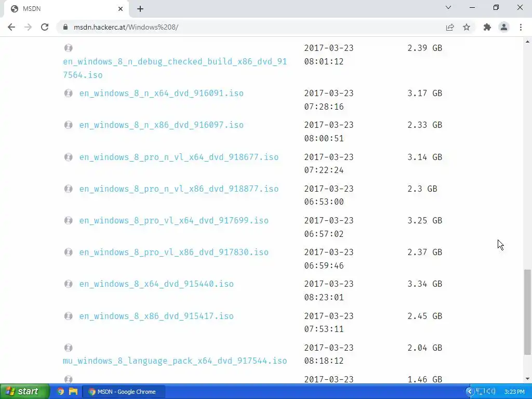Open the Extensions puzzle icon
Screen dimensions: 532x399
click(487, 27)
